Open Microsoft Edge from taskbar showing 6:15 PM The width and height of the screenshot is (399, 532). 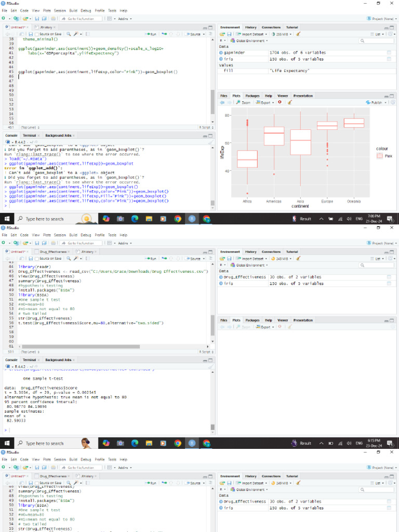point(135,443)
